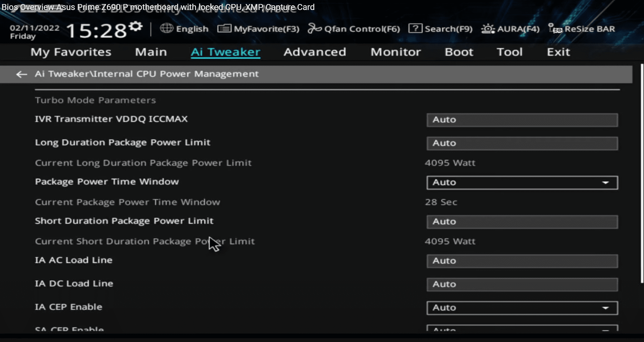Open Boot tab
This screenshot has width=644, height=342.
(x=459, y=52)
